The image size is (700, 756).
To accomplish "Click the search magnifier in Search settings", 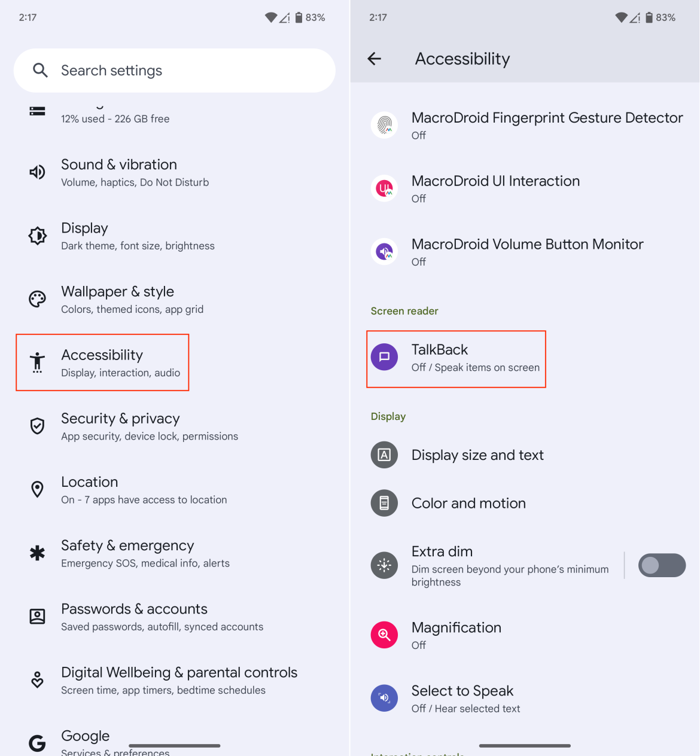I will click(41, 70).
